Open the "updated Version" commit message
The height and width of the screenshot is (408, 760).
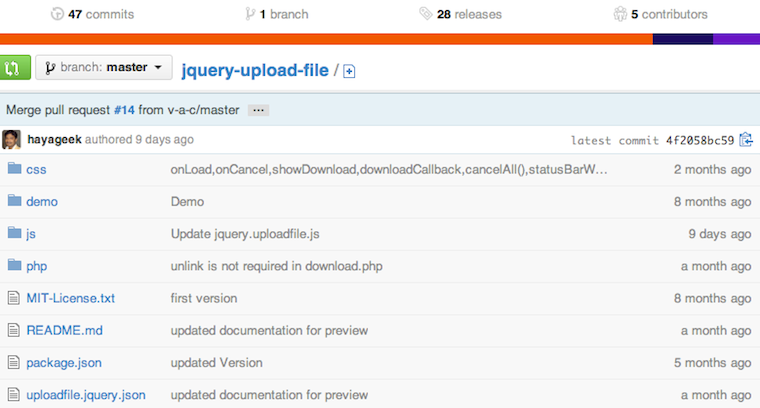(x=216, y=363)
